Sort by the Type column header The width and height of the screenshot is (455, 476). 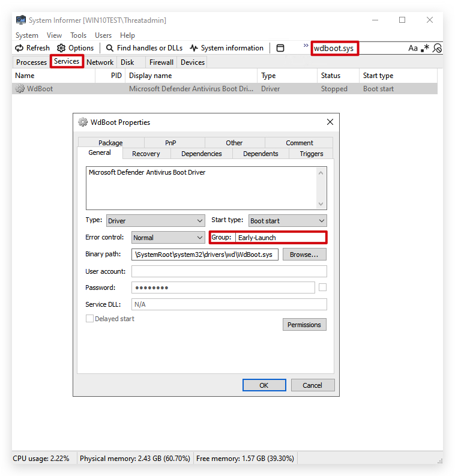288,76
